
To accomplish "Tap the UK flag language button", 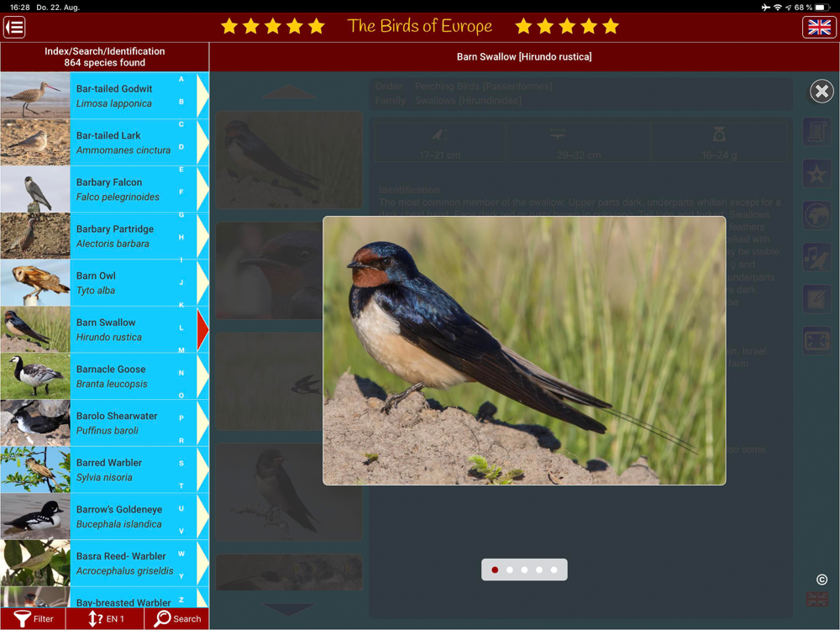I will 819,27.
